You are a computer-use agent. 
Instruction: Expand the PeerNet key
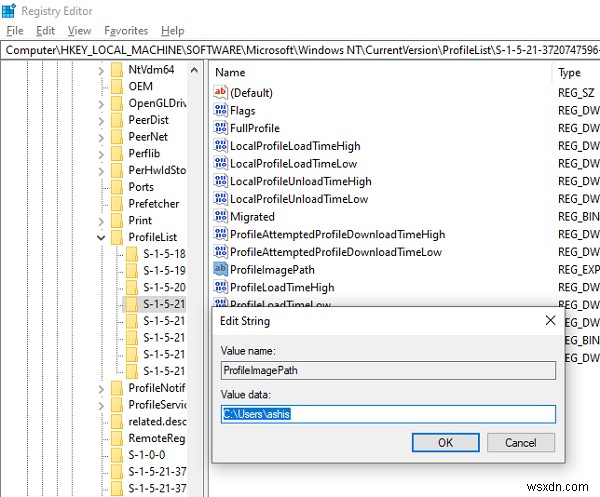point(101,138)
